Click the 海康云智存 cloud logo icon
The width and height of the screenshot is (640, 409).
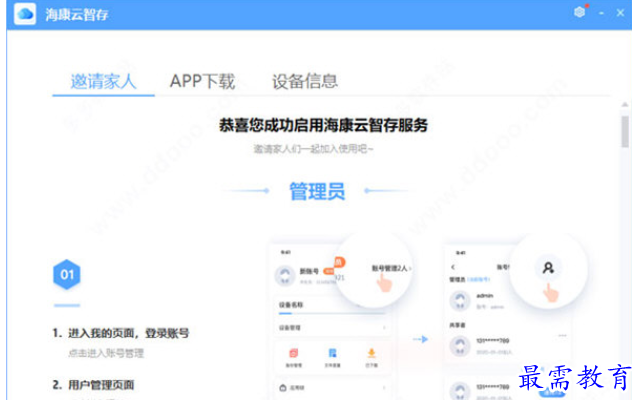[x=25, y=14]
